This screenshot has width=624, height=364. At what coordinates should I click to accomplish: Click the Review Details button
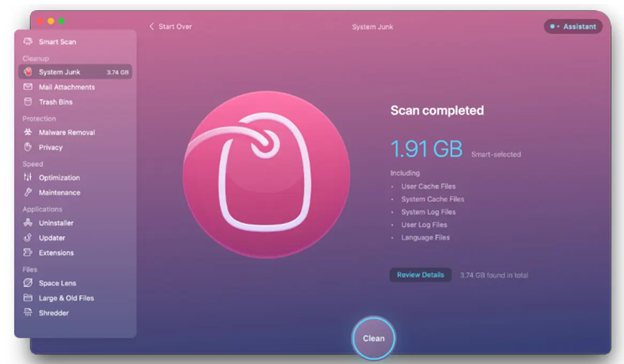pyautogui.click(x=420, y=275)
